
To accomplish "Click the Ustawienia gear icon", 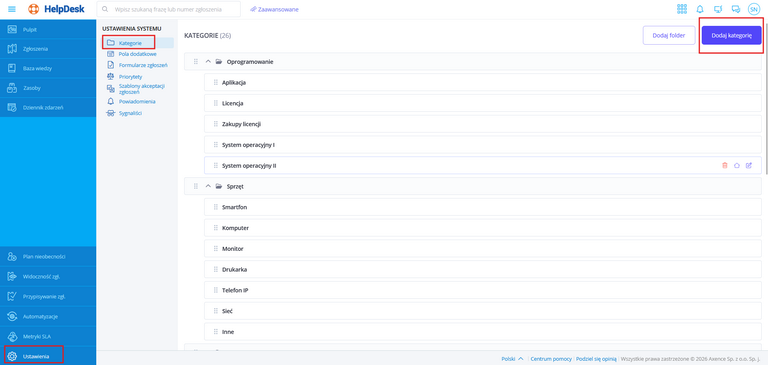I will [13, 356].
